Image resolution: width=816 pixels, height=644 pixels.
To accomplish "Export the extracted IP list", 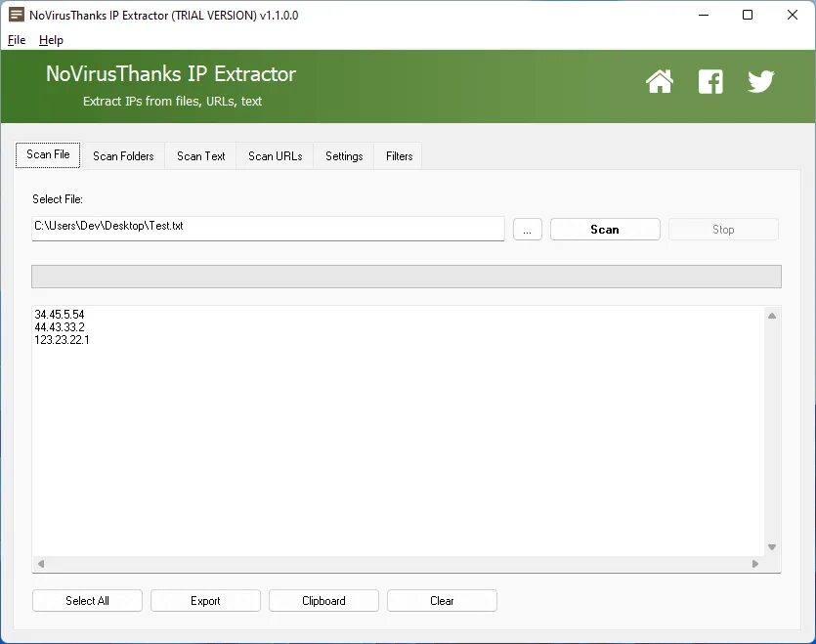I will [205, 601].
